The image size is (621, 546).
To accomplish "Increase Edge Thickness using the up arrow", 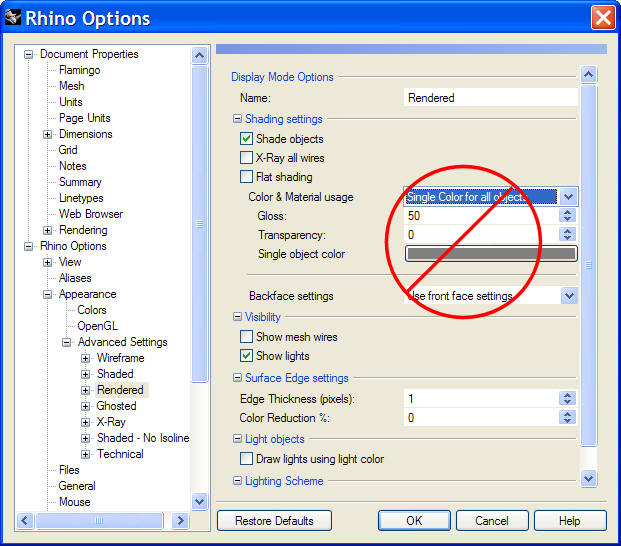I will (x=568, y=395).
